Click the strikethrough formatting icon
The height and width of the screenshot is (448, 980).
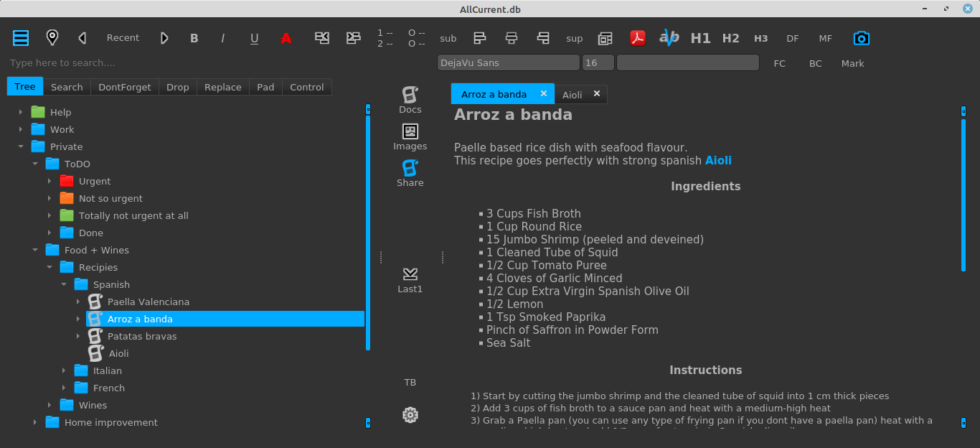click(x=286, y=37)
